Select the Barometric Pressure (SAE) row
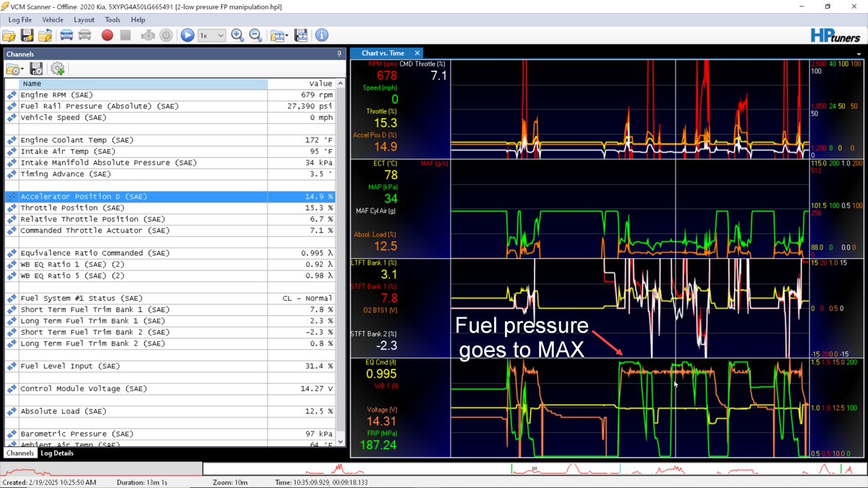The image size is (868, 488). [x=170, y=434]
